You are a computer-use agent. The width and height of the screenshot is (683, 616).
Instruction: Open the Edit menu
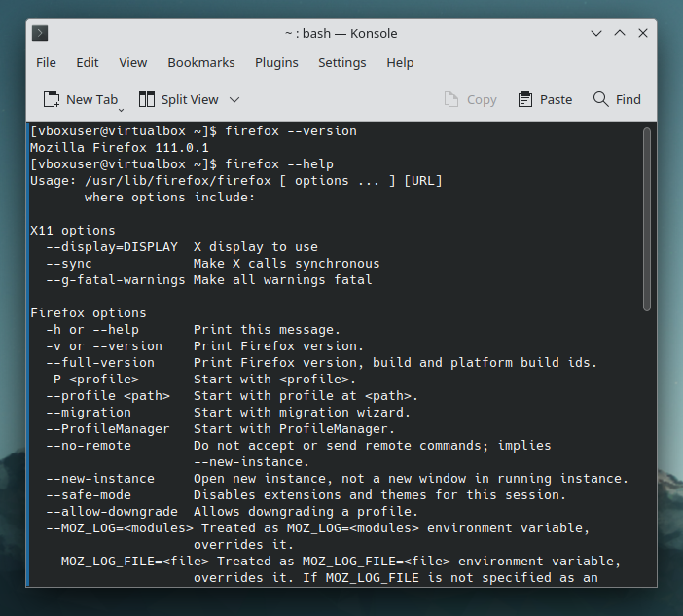88,62
